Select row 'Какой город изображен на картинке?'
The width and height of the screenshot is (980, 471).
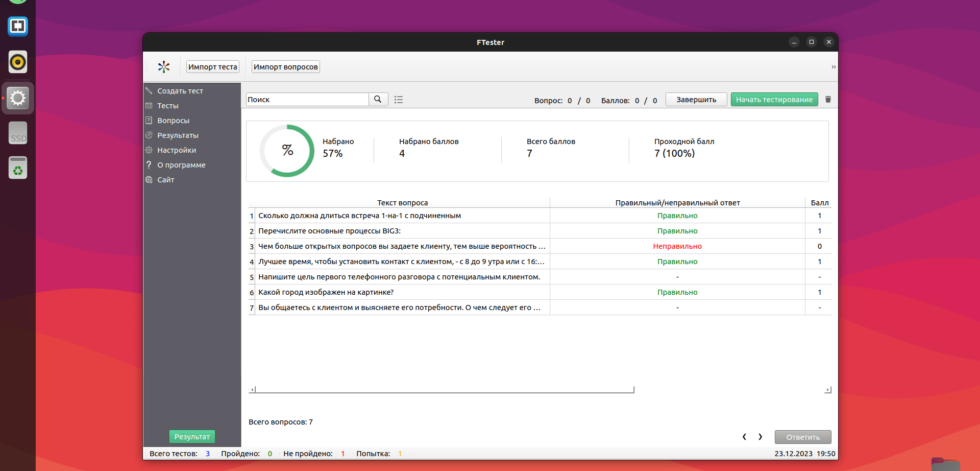403,292
